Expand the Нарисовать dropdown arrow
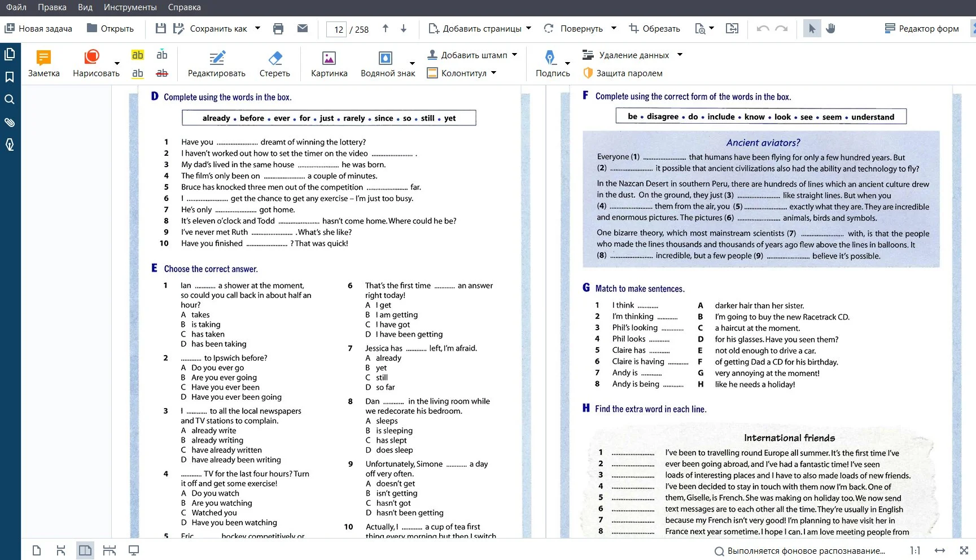Viewport: 976px width, 560px height. click(x=117, y=63)
